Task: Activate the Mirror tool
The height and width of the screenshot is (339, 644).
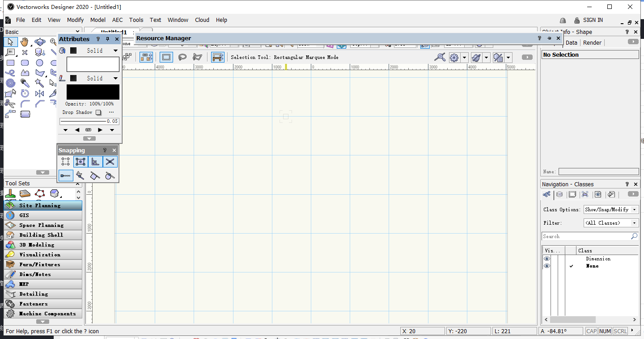Action: coord(39,93)
